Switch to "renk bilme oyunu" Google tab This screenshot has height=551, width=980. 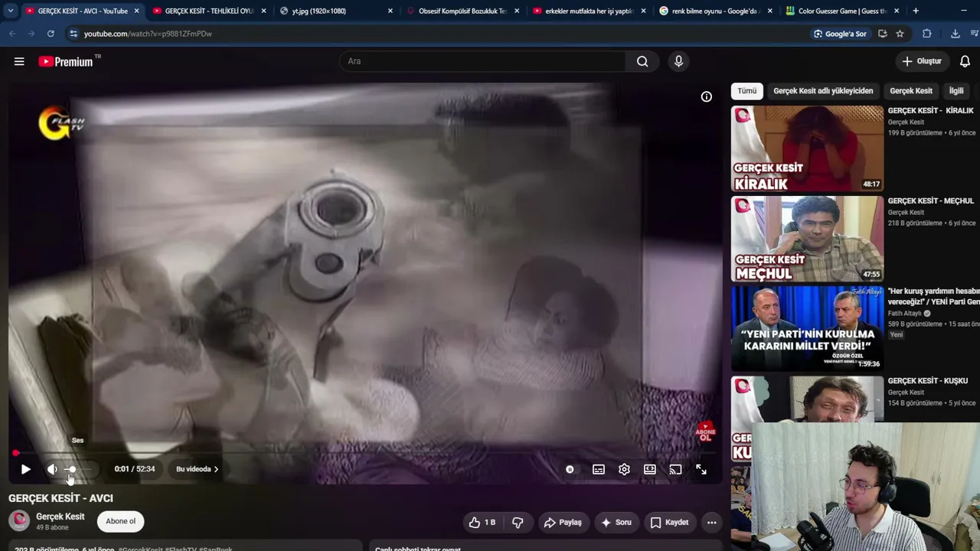coord(716,11)
